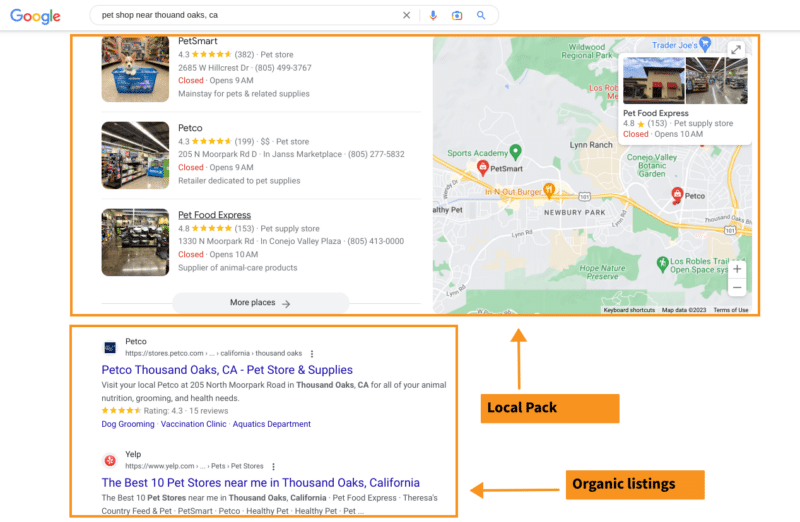Click the stores.petco.com URL breadcrumb

(x=214, y=353)
